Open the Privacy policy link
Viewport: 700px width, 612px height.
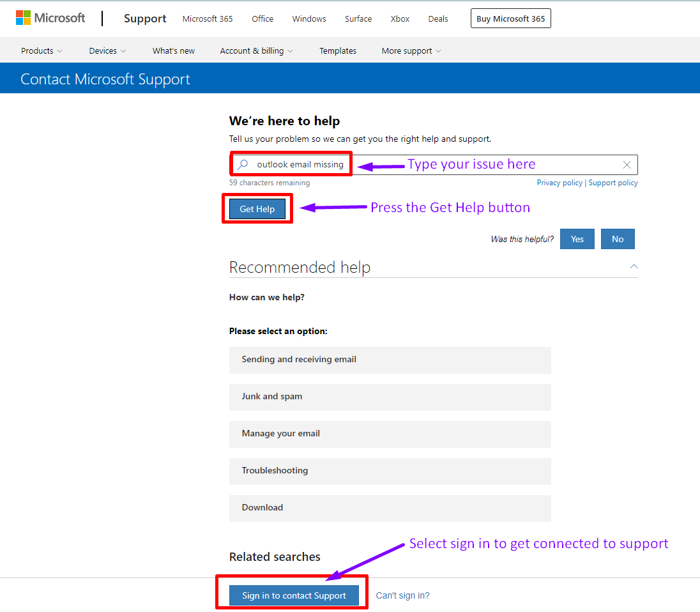pos(559,183)
